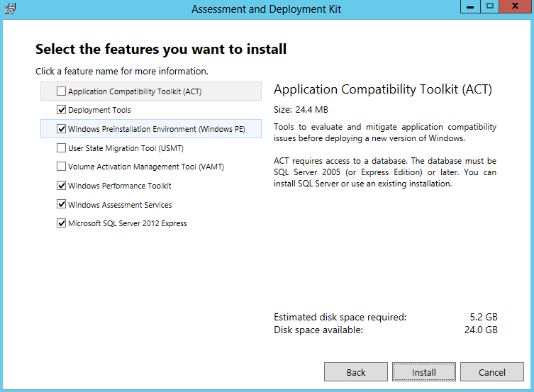The height and width of the screenshot is (392, 534).
Task: Check the Application Compatibility Toolkit (ACT) checkbox
Action: pos(61,91)
